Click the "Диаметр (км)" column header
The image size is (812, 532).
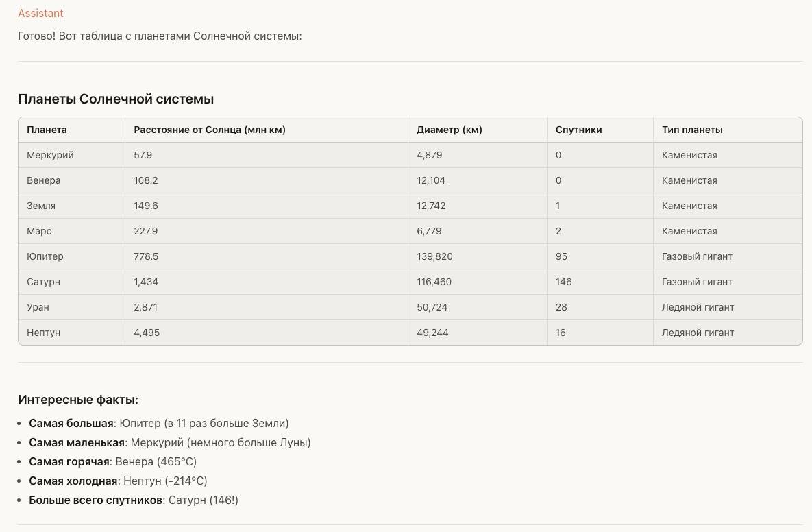tap(450, 130)
